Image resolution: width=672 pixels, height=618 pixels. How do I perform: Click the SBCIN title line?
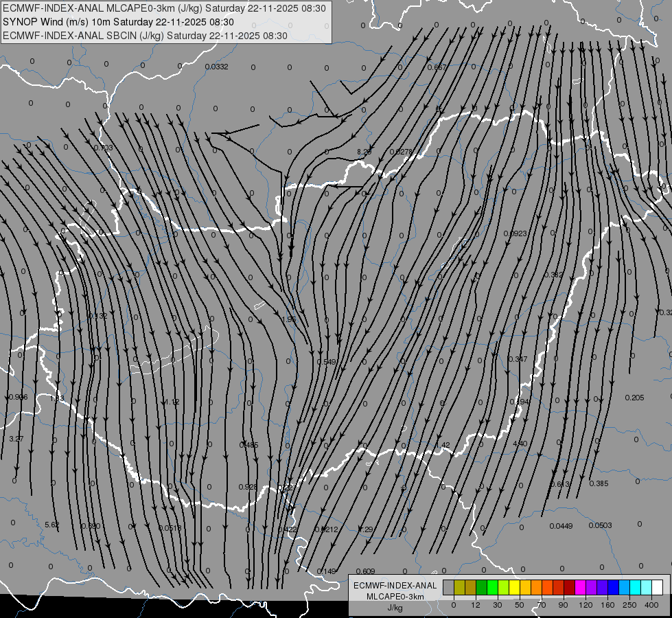pyautogui.click(x=145, y=36)
